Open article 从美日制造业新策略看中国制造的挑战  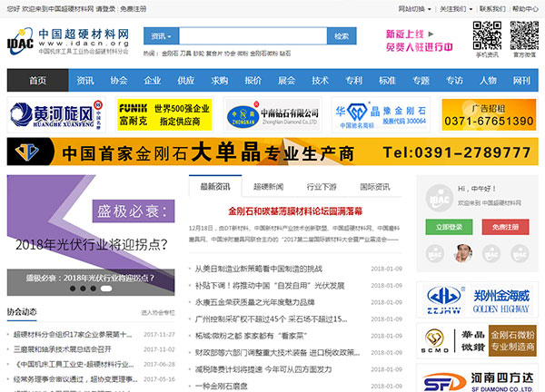(259, 269)
